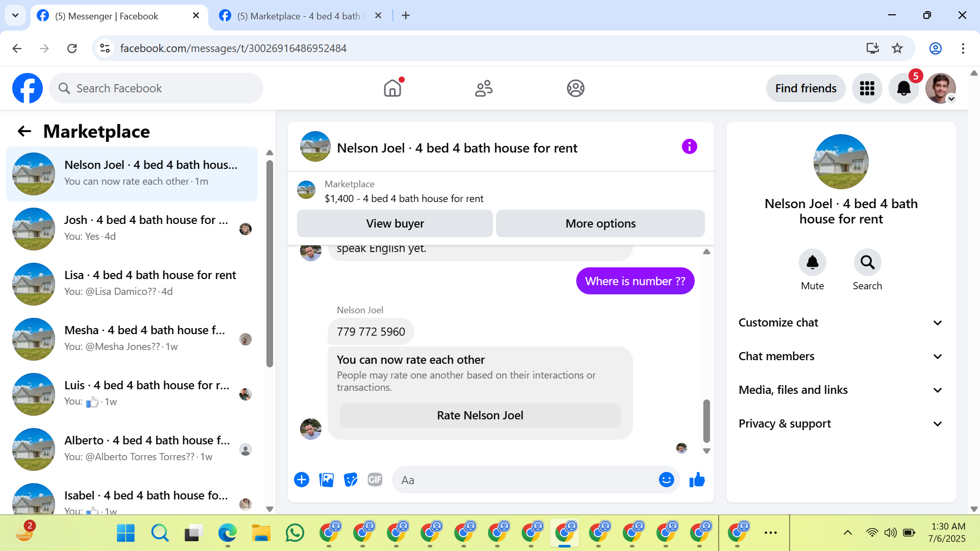Expand Media, files and links section
The width and height of the screenshot is (980, 551).
[x=841, y=390]
